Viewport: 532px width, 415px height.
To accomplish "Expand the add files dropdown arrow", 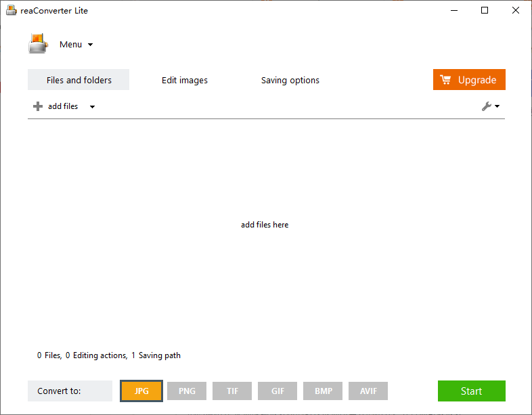I will (x=92, y=106).
